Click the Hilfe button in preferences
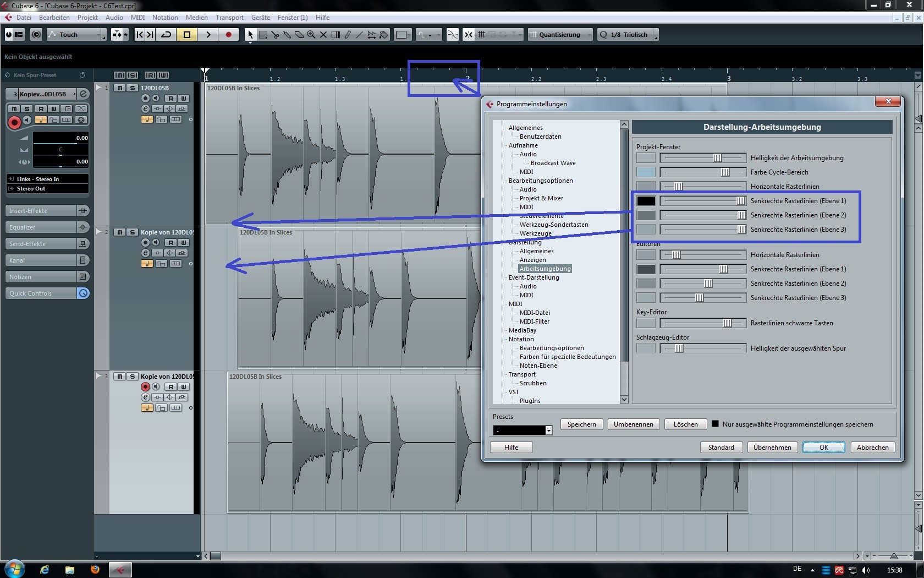This screenshot has width=924, height=578. coord(511,447)
